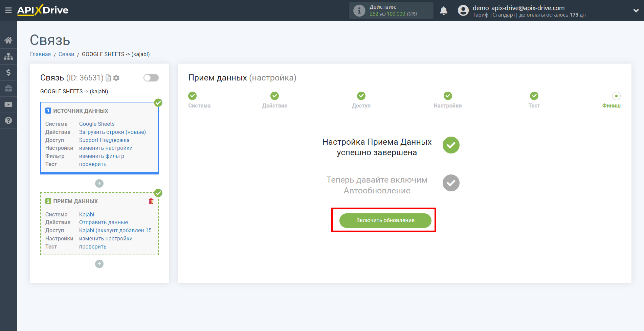Click receiver изменить настройки link
The image size is (644, 331).
[x=106, y=238]
